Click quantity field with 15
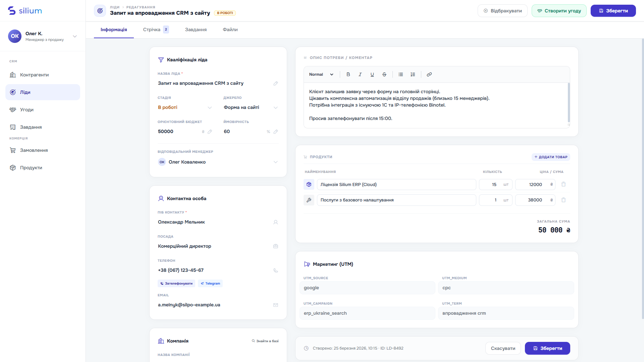The height and width of the screenshot is (362, 644). pyautogui.click(x=495, y=184)
